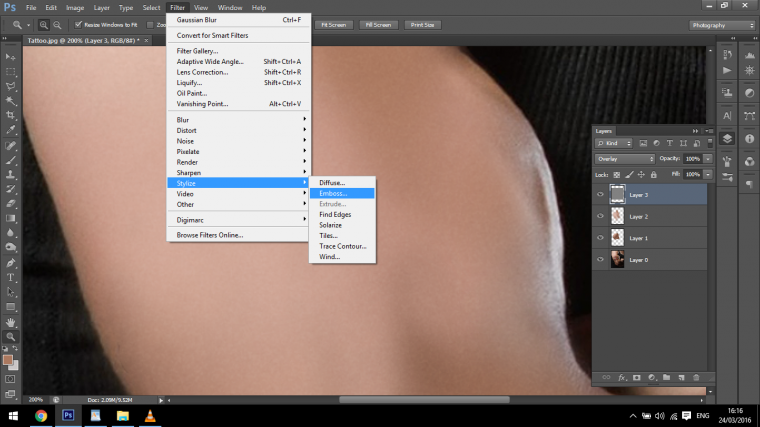Viewport: 760px width, 427px height.
Task: Select the Gradient tool
Action: (10, 218)
